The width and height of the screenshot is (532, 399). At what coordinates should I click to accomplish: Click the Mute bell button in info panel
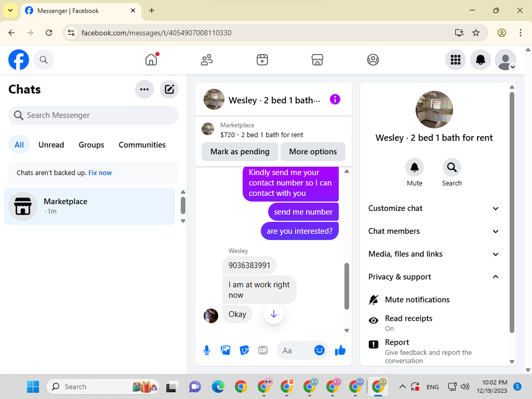click(x=415, y=167)
